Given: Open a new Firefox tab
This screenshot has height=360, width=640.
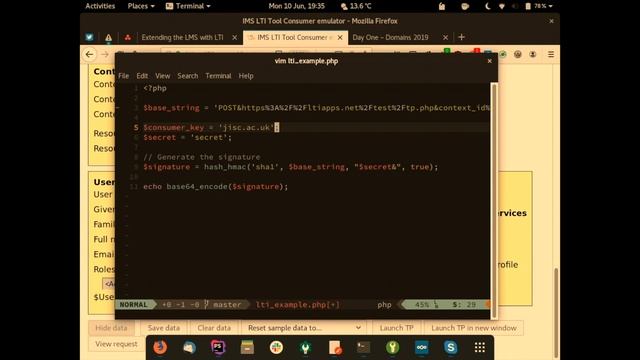Looking at the screenshot, I should (461, 37).
